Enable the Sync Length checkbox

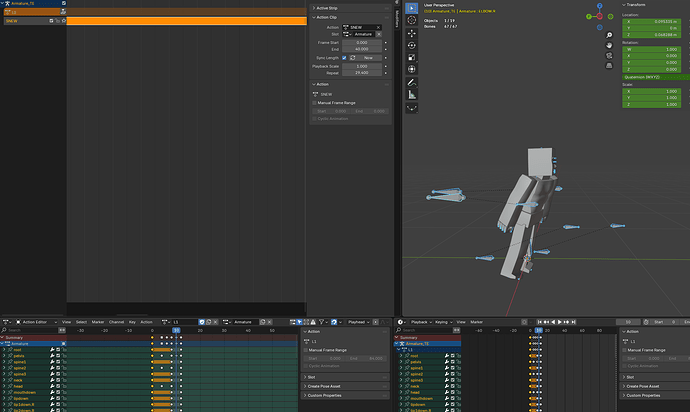point(344,58)
